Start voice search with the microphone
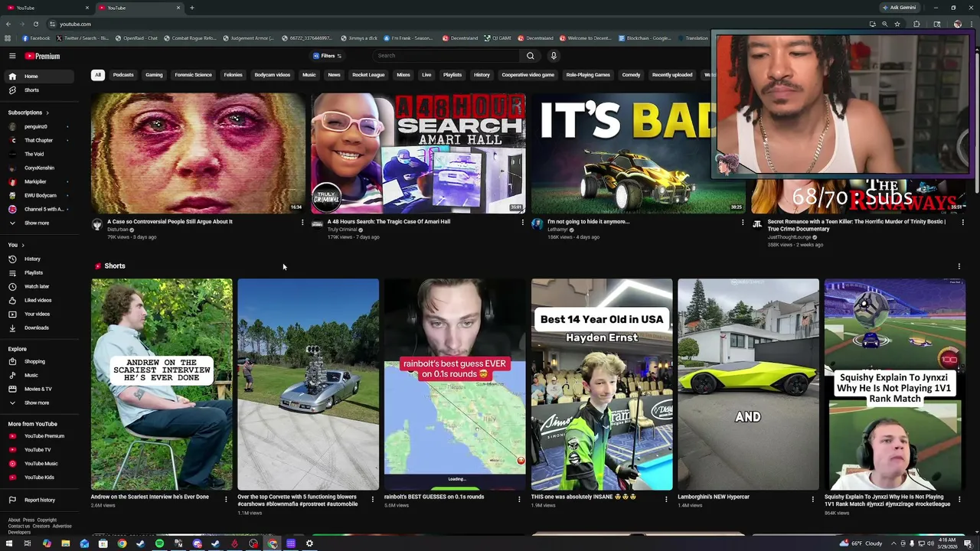 point(554,56)
